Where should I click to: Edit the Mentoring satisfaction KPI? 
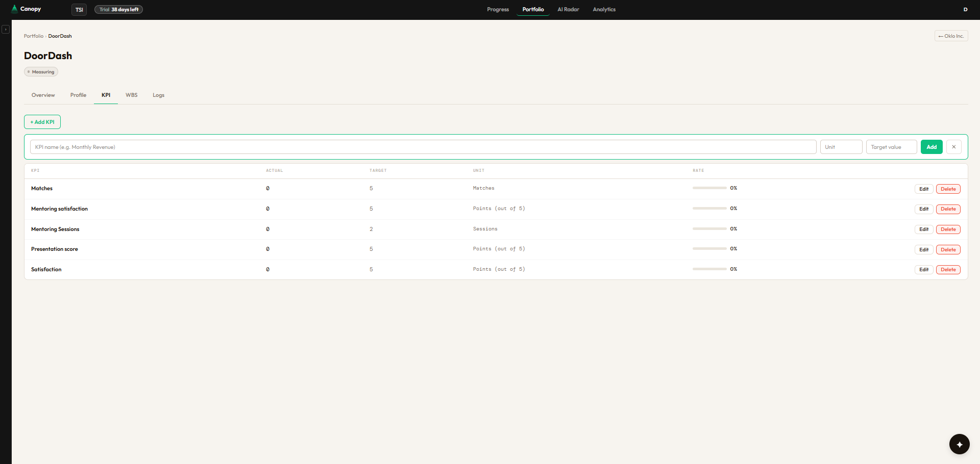coord(924,209)
